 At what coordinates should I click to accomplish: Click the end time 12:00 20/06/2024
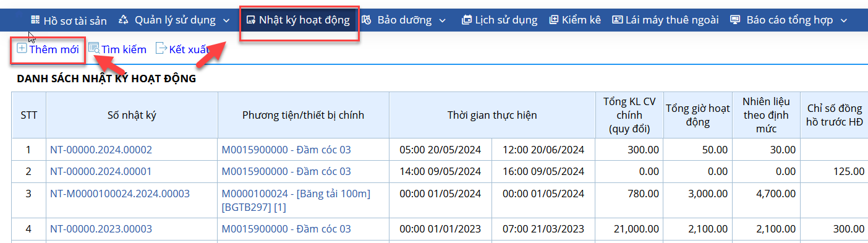coord(543,150)
